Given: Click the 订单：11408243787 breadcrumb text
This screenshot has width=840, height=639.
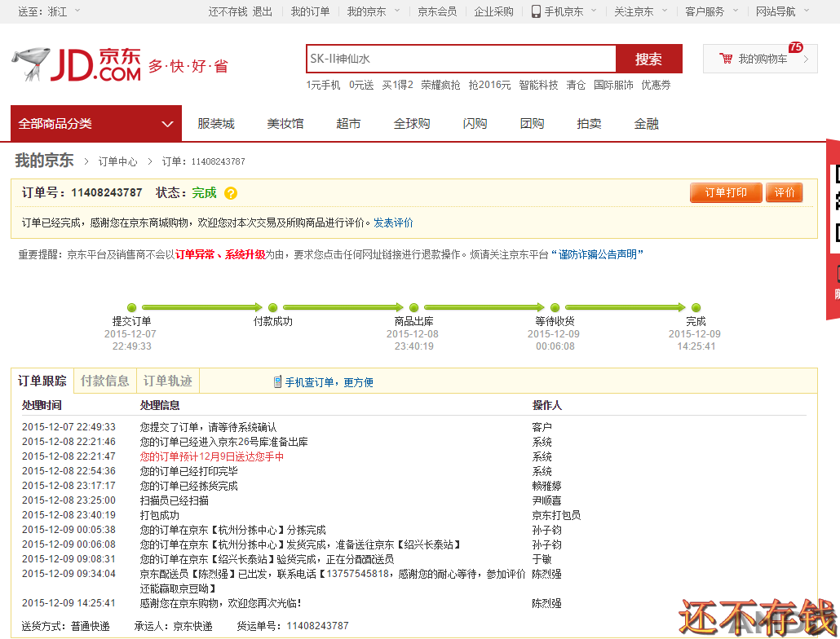Looking at the screenshot, I should tap(204, 161).
